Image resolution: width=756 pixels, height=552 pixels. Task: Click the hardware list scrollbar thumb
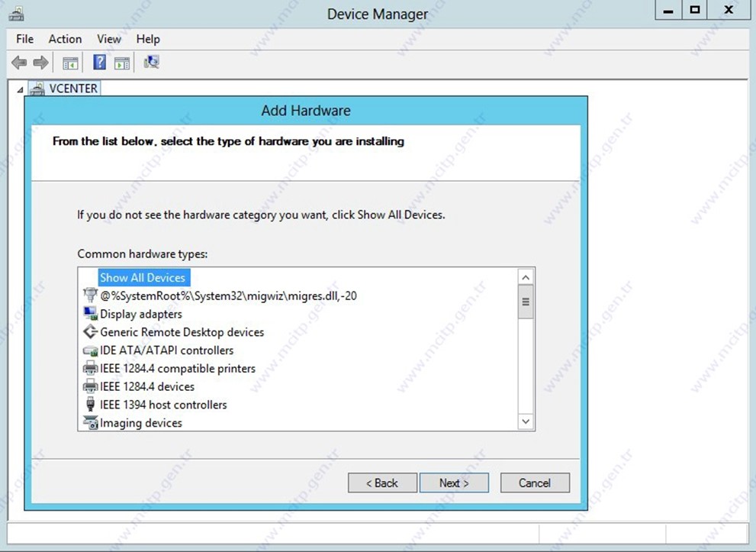pyautogui.click(x=526, y=302)
